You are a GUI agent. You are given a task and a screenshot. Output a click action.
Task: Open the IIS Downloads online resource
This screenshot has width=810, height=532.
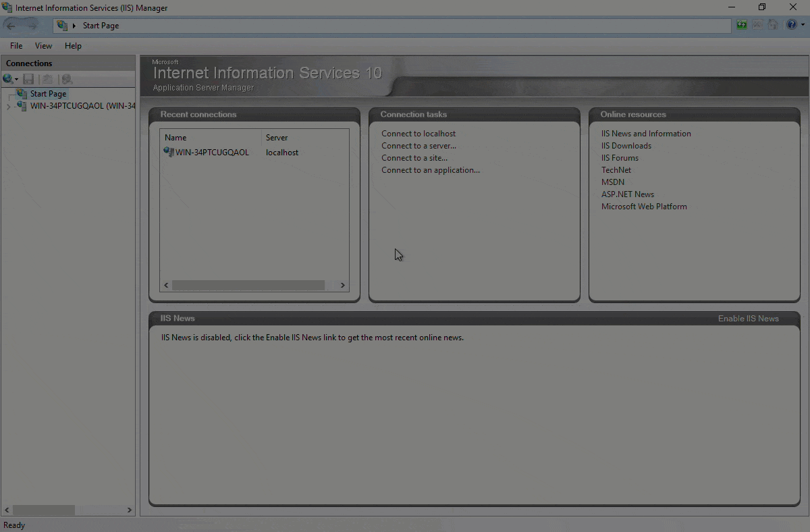pos(626,146)
